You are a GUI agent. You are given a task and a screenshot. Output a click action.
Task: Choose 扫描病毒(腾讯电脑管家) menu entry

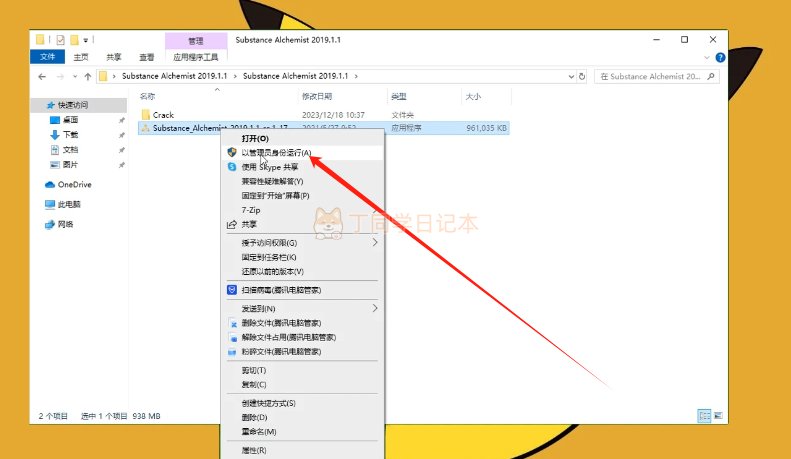[x=303, y=290]
